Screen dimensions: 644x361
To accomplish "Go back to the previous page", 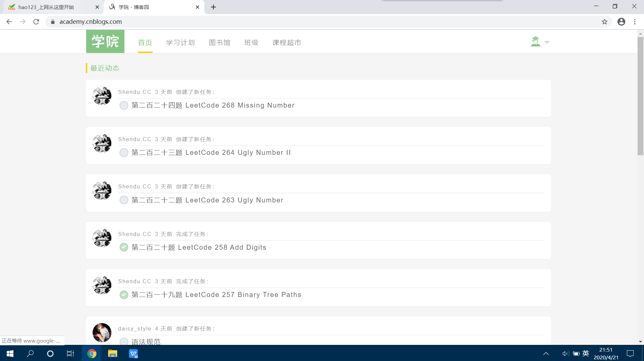I will (9, 21).
